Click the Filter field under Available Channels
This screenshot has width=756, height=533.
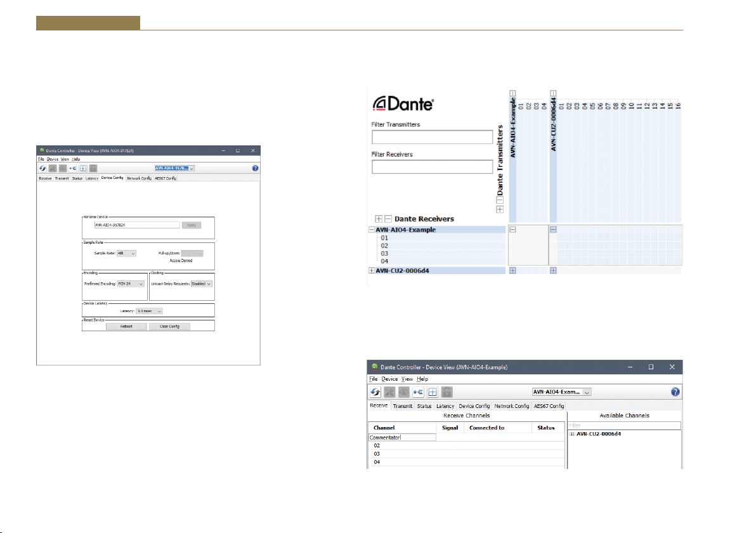pyautogui.click(x=624, y=426)
